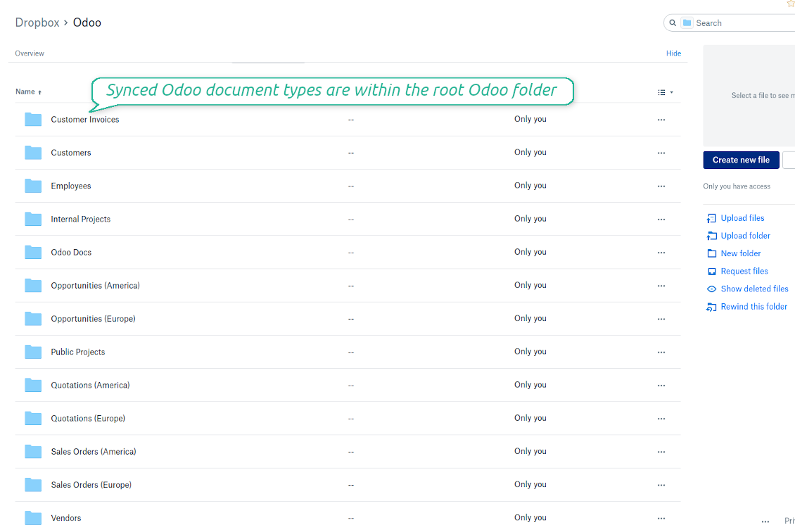
Task: Sort by the Name column header
Action: [x=28, y=91]
